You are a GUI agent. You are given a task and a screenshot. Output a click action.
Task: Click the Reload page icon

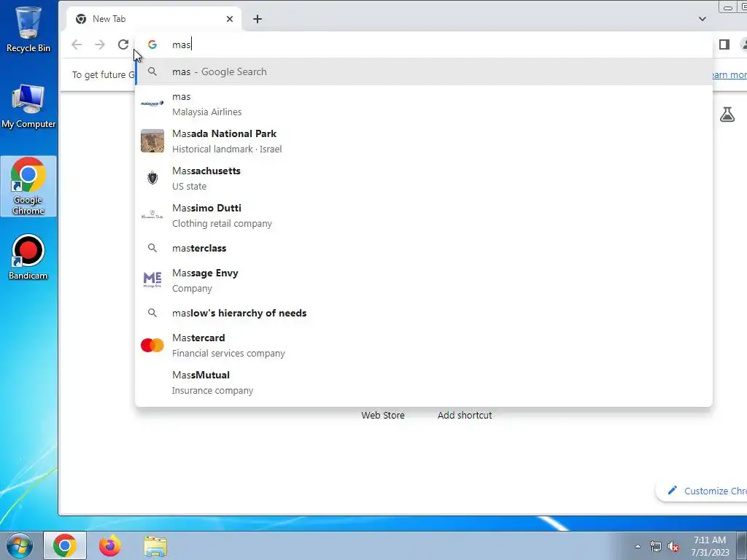click(x=123, y=44)
